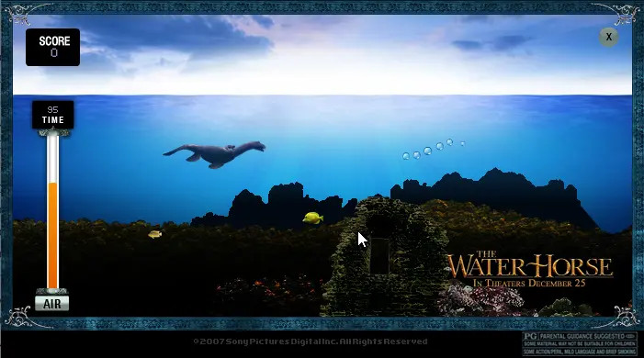Image resolution: width=644 pixels, height=358 pixels.
Task: Click the dark window in stone ruin
Action: tap(380, 256)
